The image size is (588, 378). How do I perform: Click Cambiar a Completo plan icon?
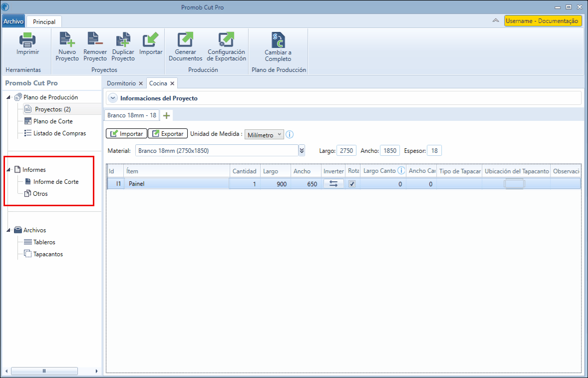(x=278, y=40)
